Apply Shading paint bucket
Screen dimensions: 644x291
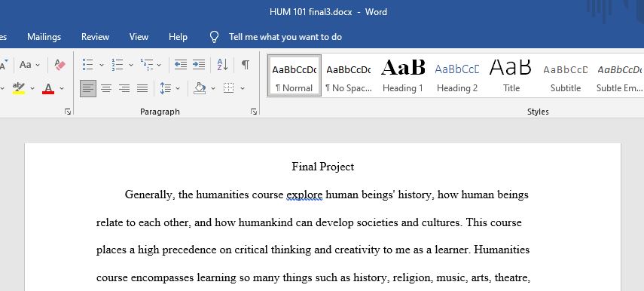click(x=200, y=88)
